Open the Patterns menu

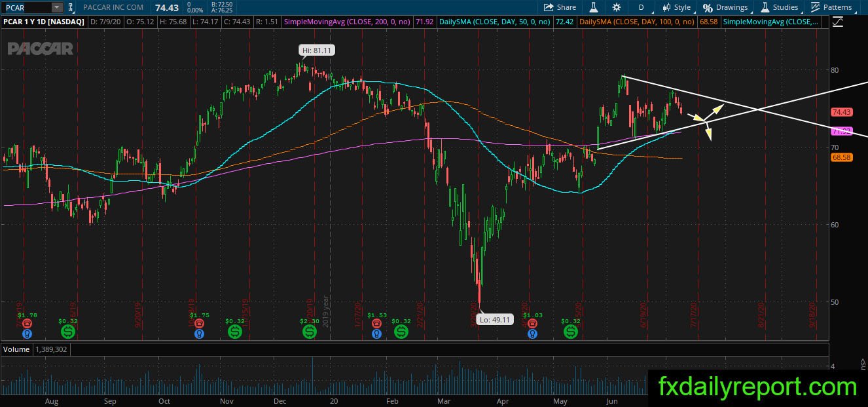832,7
